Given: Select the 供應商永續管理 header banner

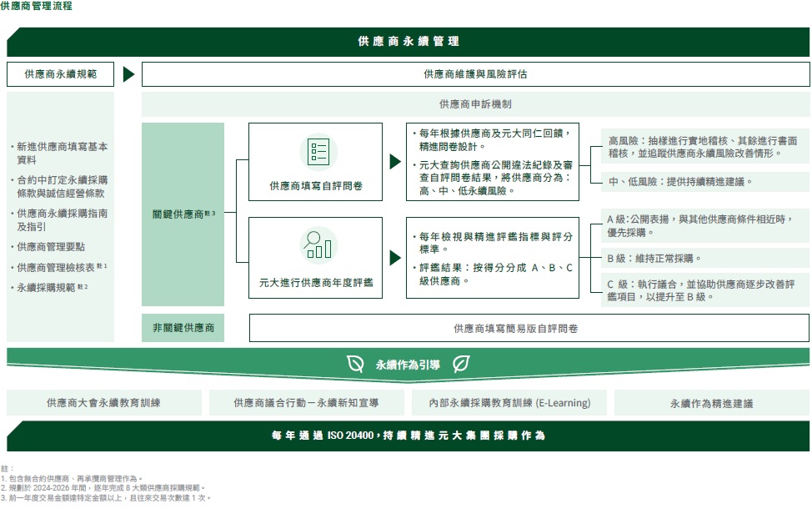Looking at the screenshot, I should [408, 41].
